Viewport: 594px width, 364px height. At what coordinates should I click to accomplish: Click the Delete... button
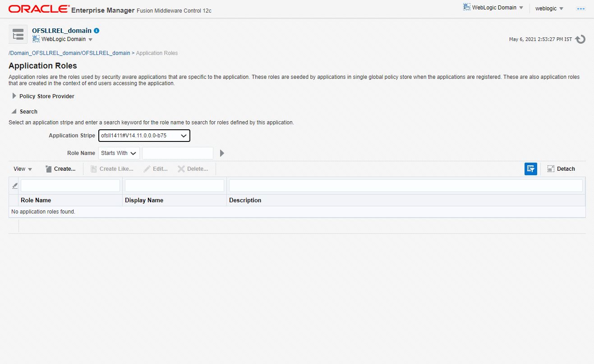click(x=193, y=169)
